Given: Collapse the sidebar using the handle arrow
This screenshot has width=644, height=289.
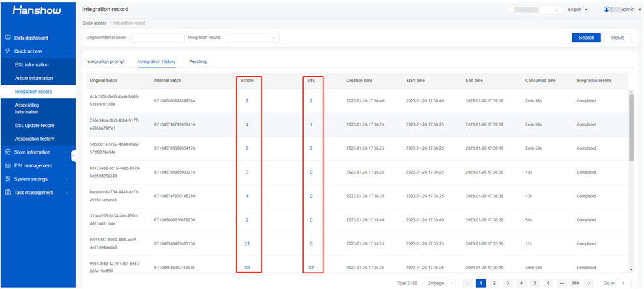Looking at the screenshot, I should (73, 156).
